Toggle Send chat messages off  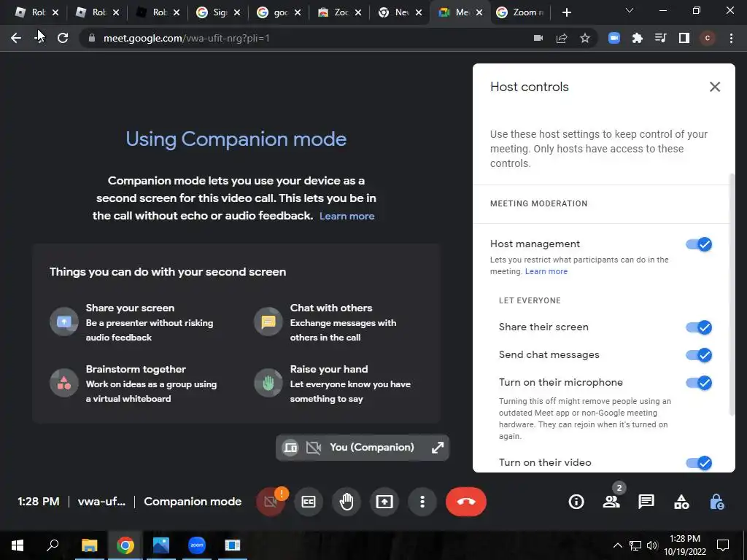click(698, 355)
